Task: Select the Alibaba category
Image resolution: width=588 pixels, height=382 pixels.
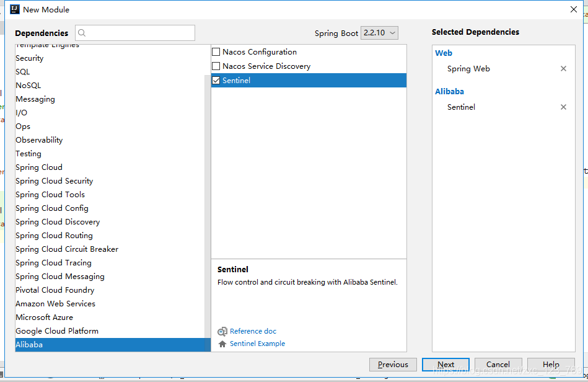Action: coord(113,345)
